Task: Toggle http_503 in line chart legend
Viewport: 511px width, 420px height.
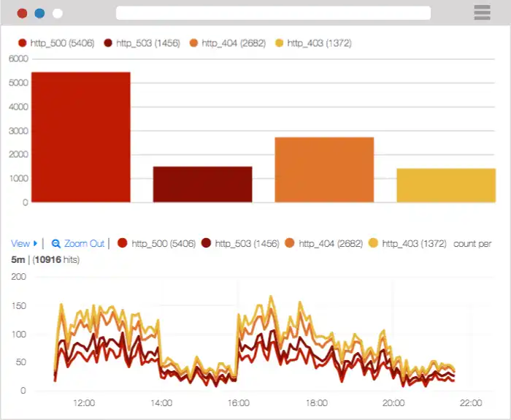Action: click(x=240, y=243)
